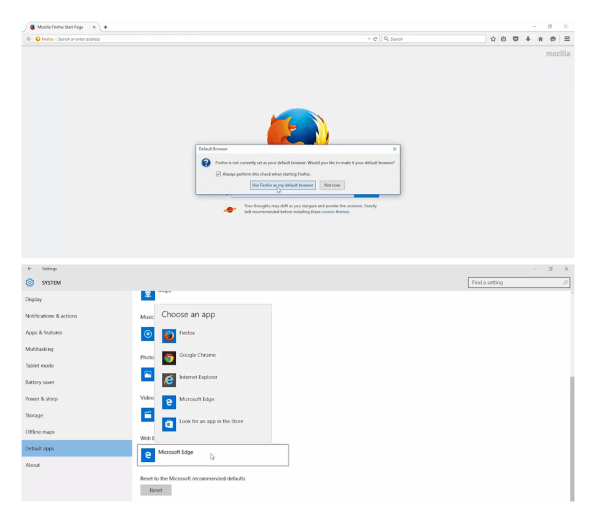This screenshot has height=523, width=596.
Task: Open Notifications & actions category
Action: (x=76, y=316)
